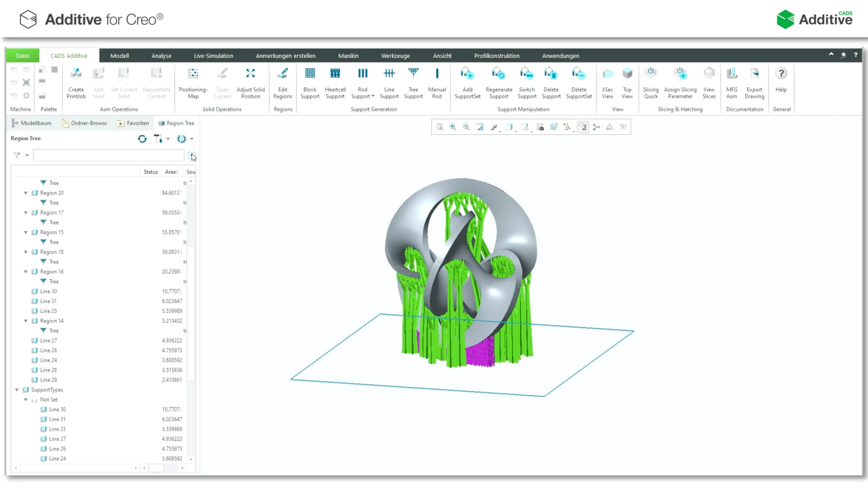Zoom in using the graphics toolbar

point(453,127)
